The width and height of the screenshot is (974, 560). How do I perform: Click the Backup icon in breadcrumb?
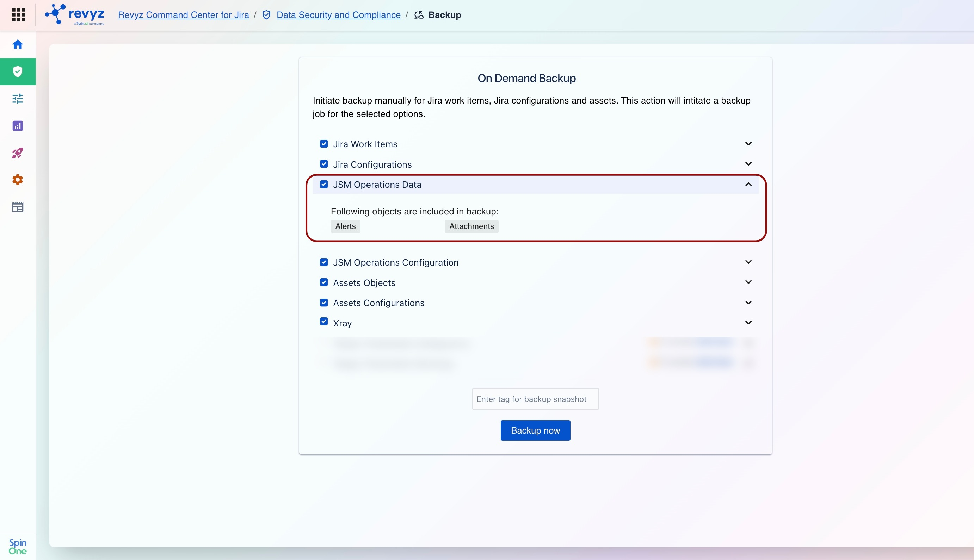click(x=419, y=15)
